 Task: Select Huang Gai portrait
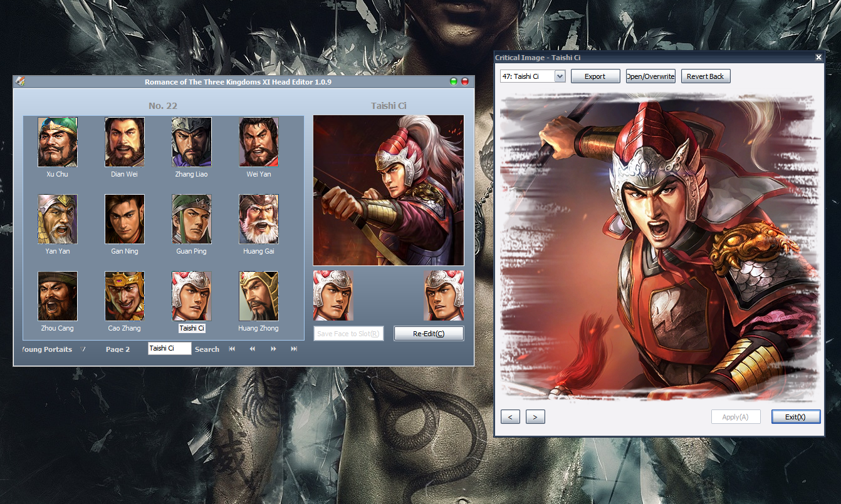tap(259, 219)
